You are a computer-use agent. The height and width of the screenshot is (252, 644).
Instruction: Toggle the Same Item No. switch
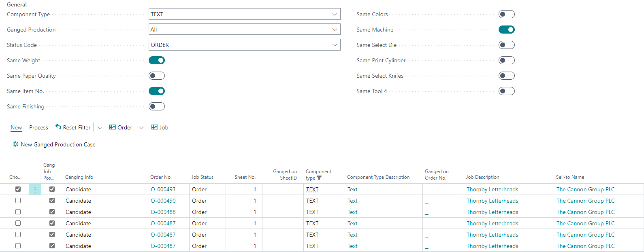(157, 91)
